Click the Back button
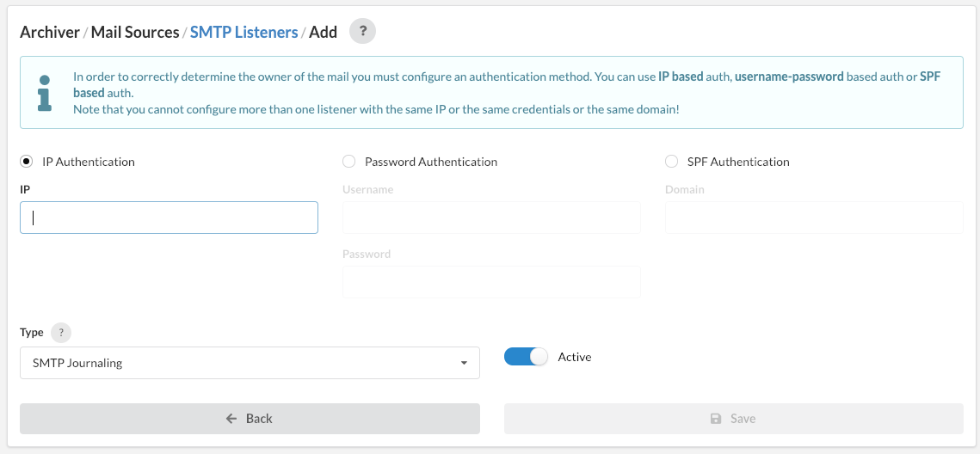980x454 pixels. pos(250,419)
